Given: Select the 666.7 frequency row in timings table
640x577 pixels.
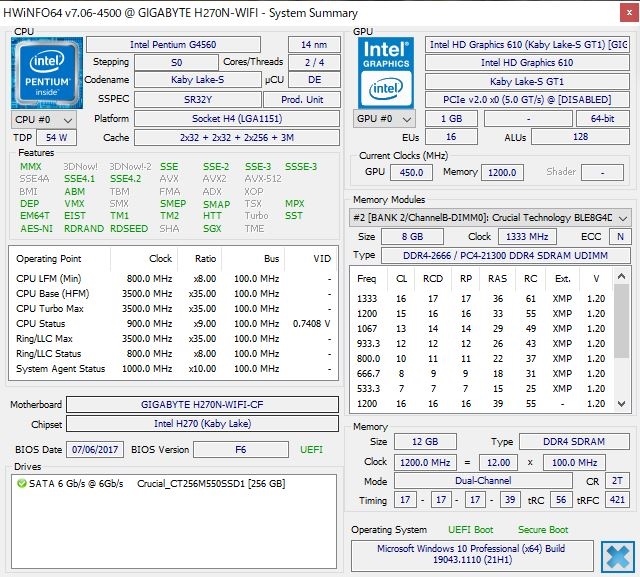Looking at the screenshot, I should [x=481, y=374].
